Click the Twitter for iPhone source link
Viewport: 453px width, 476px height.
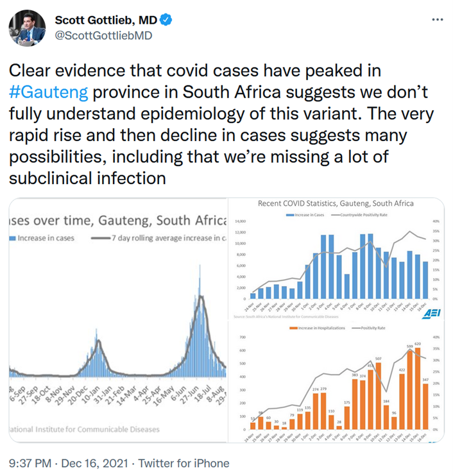tap(184, 462)
